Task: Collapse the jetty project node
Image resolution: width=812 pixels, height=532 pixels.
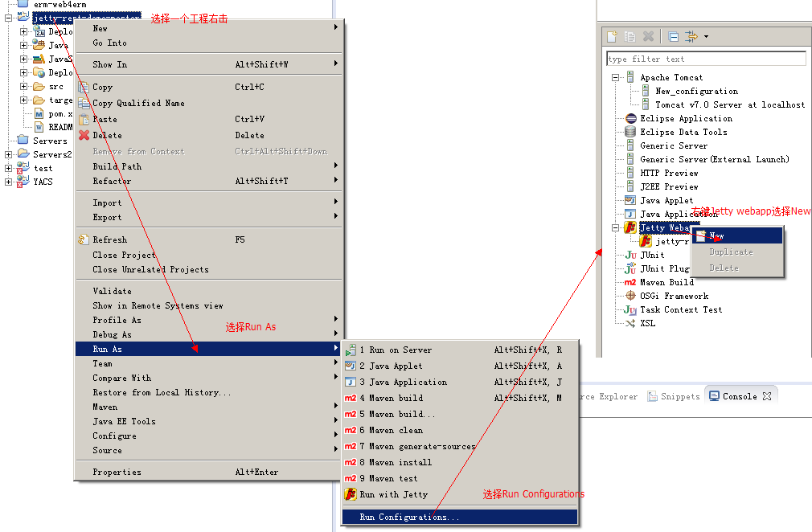Action: 8,18
